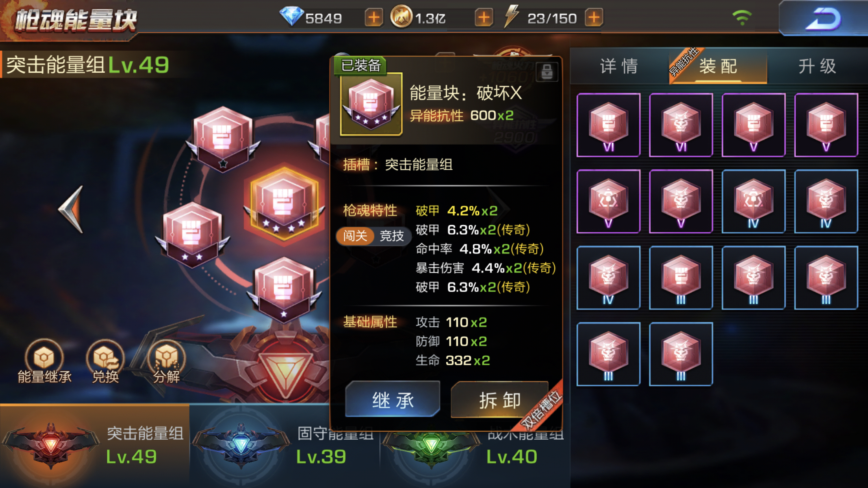
Task: Add gold coins with the plus button
Action: pos(484,18)
